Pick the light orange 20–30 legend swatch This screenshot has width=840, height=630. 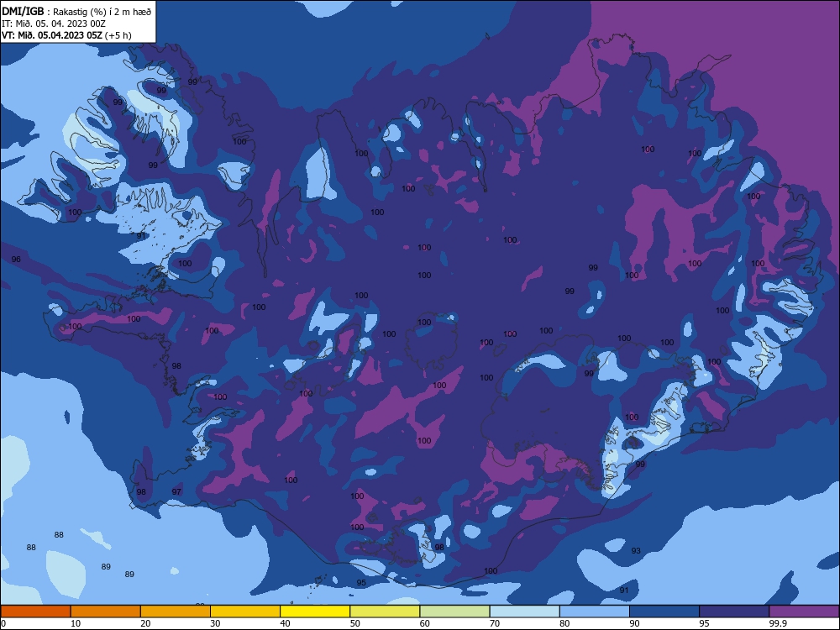176,612
